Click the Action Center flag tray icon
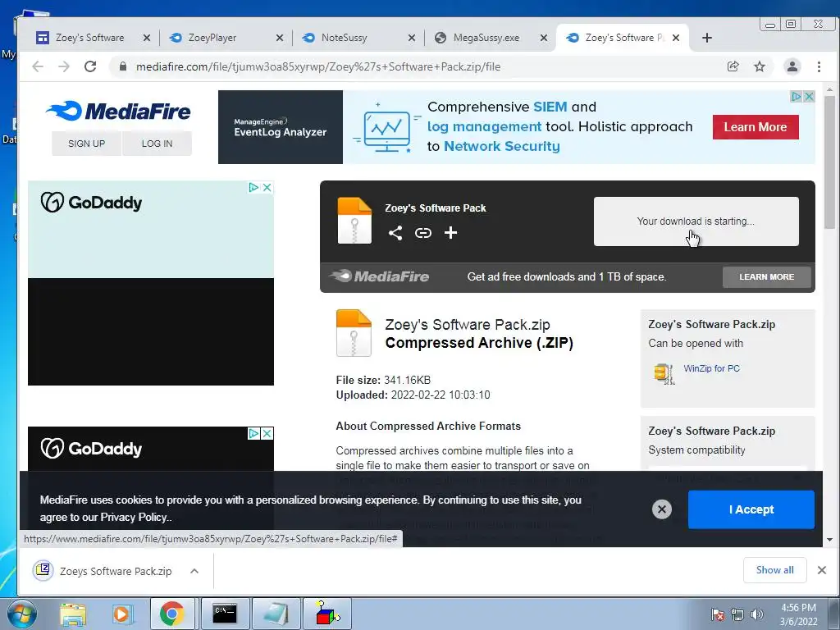Screen dimensions: 840x630 [718, 614]
